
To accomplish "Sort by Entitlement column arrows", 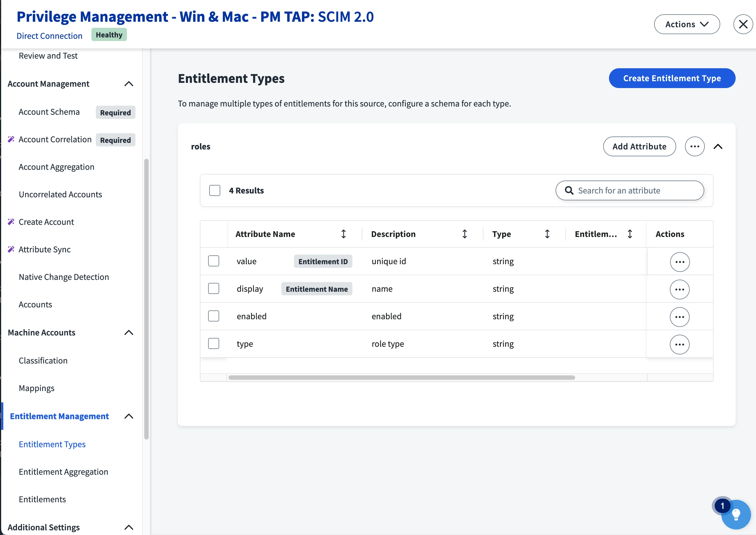I will [630, 234].
